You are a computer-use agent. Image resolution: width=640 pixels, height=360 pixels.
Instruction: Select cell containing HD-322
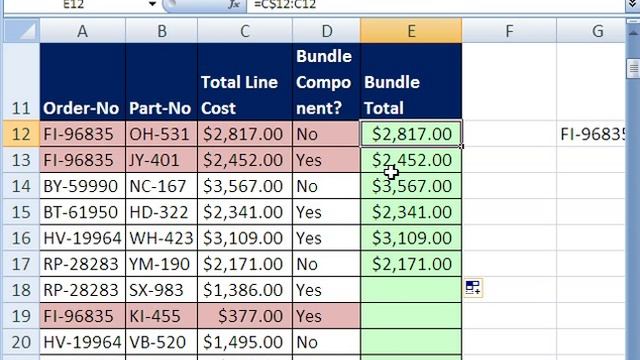pyautogui.click(x=162, y=212)
